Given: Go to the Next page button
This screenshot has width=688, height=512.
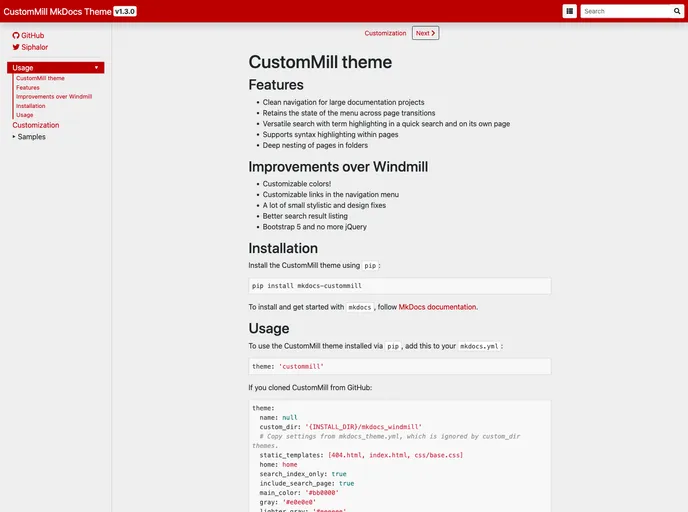Looking at the screenshot, I should click(425, 33).
